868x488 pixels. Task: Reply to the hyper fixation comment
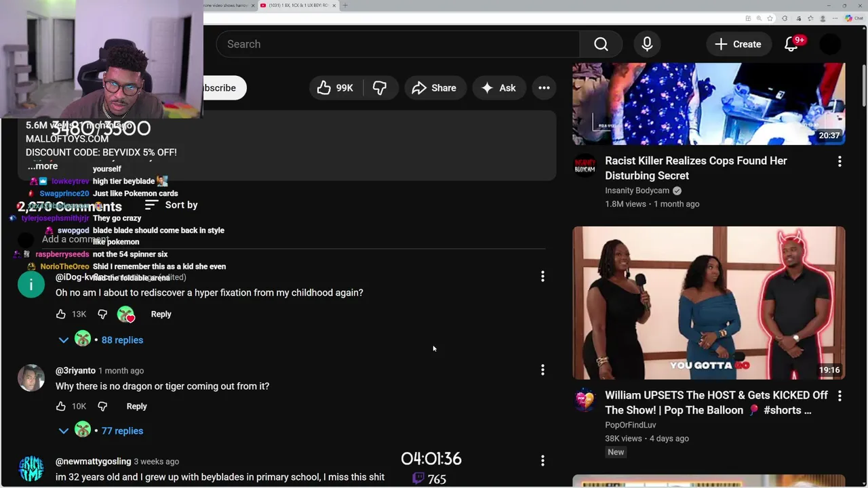point(161,314)
